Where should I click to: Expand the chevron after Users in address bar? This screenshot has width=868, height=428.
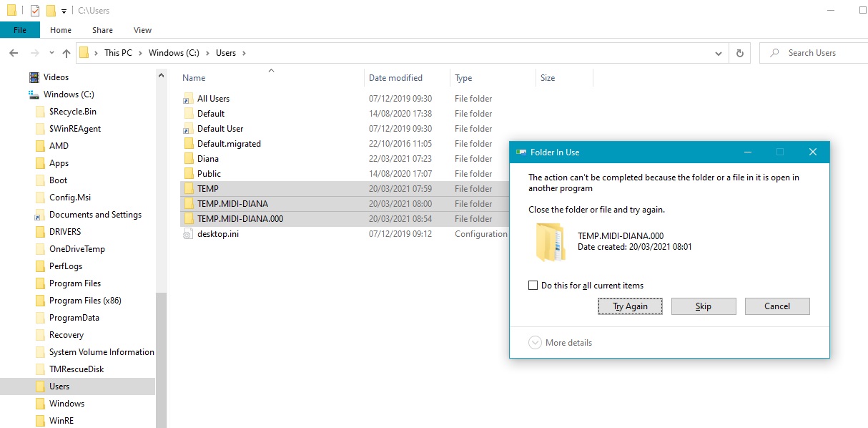pyautogui.click(x=244, y=53)
